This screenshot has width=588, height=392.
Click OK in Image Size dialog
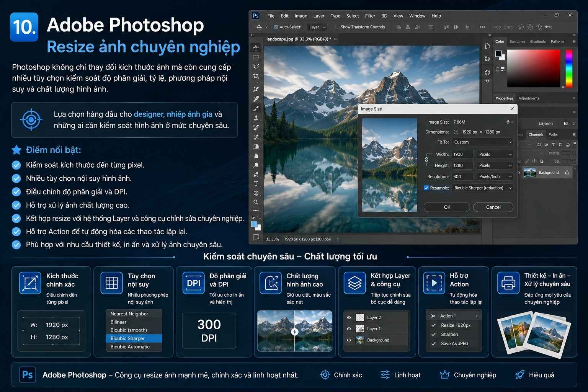pyautogui.click(x=447, y=207)
